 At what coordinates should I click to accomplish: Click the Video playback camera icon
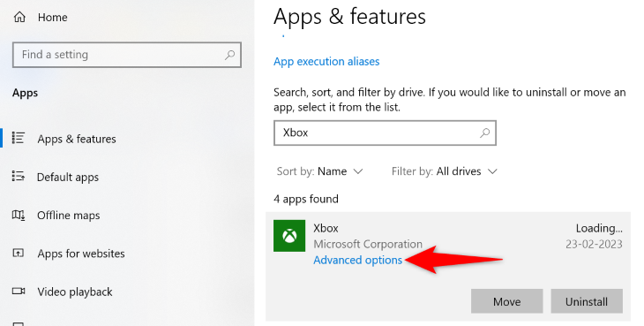coord(19,291)
